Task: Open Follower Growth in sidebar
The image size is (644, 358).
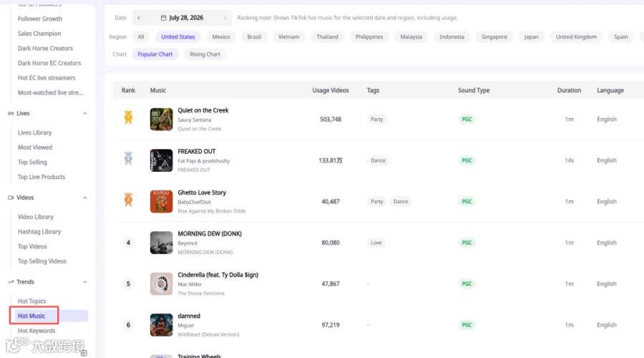Action: [x=40, y=19]
